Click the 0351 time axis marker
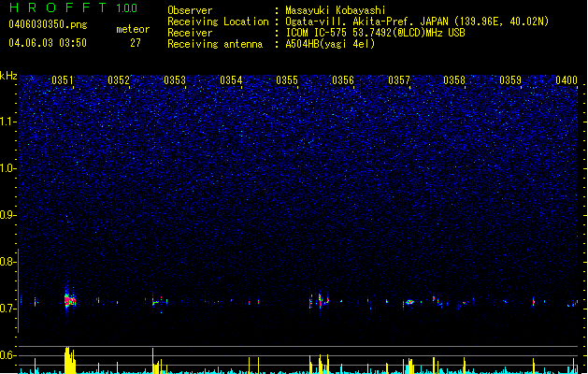Screen dimensions: 588x374 [x=63, y=80]
